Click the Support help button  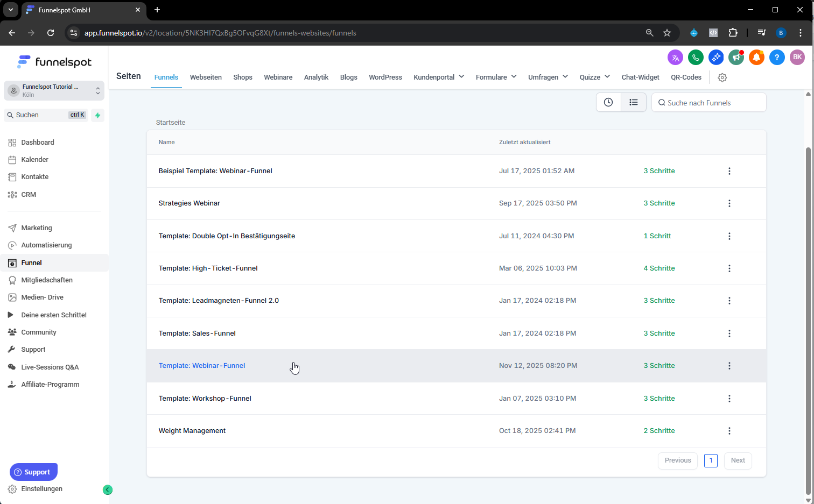click(33, 472)
